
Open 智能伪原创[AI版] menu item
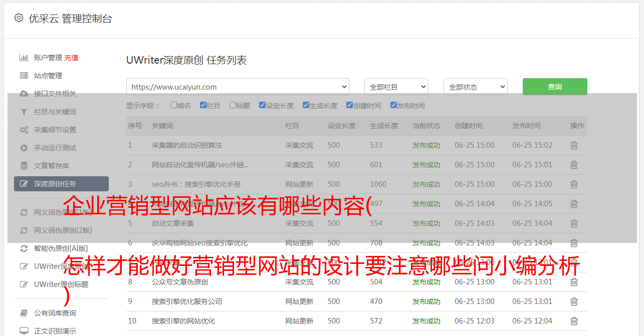(61, 248)
